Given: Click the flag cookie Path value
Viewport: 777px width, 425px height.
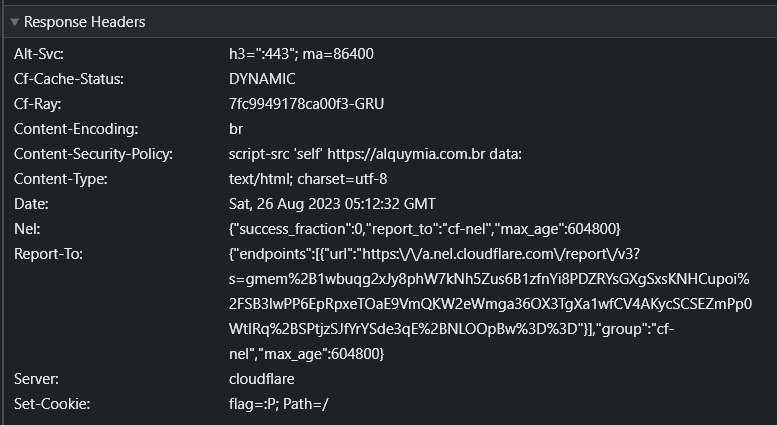Looking at the screenshot, I should pyautogui.click(x=278, y=404).
